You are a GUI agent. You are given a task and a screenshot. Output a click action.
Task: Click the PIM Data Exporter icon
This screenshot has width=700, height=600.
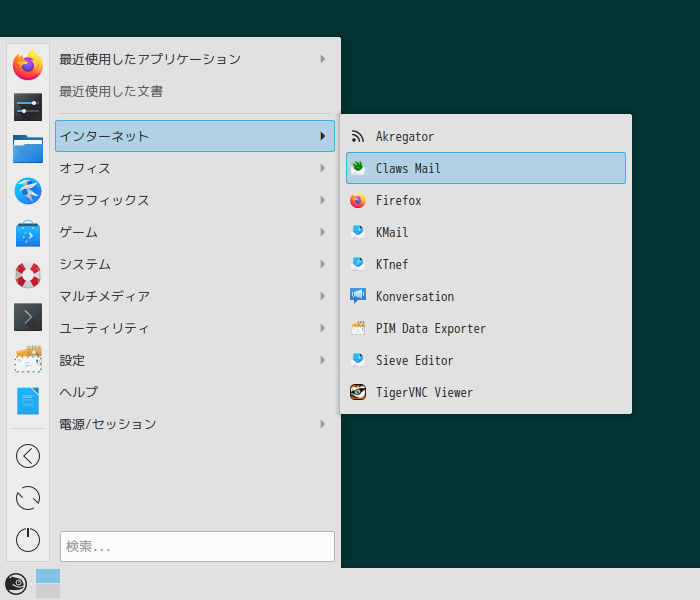pyautogui.click(x=358, y=328)
